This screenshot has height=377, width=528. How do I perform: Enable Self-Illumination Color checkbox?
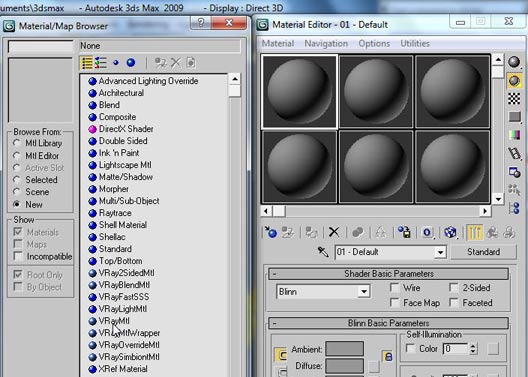(x=411, y=348)
